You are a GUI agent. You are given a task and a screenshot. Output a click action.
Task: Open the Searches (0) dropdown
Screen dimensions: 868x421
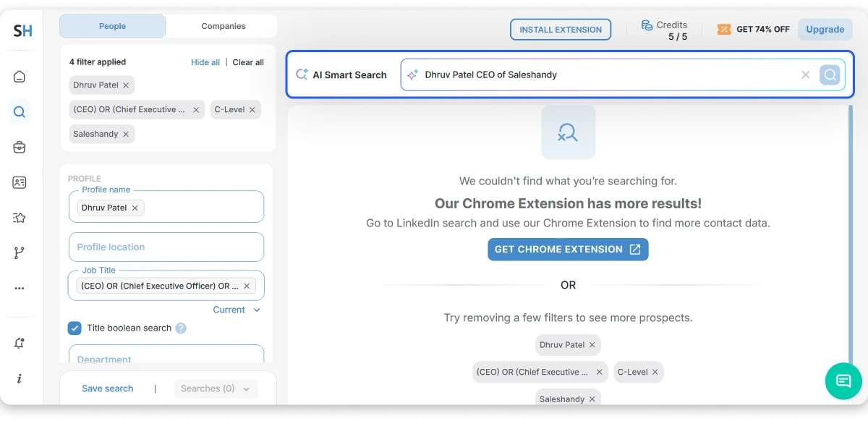tap(216, 388)
